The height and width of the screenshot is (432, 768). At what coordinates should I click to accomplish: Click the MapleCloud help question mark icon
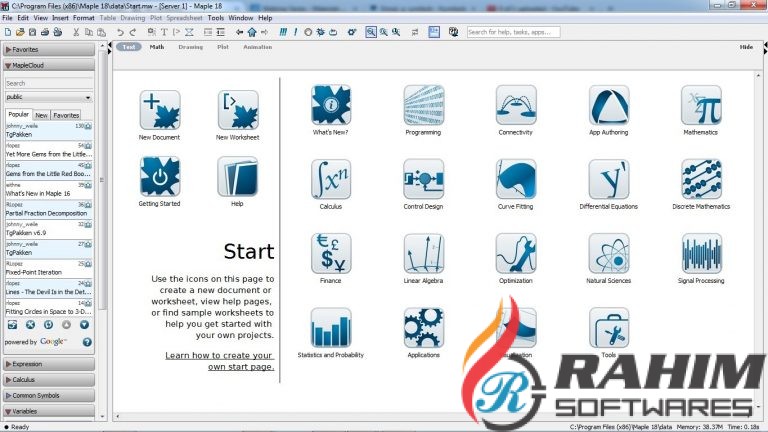point(87,342)
